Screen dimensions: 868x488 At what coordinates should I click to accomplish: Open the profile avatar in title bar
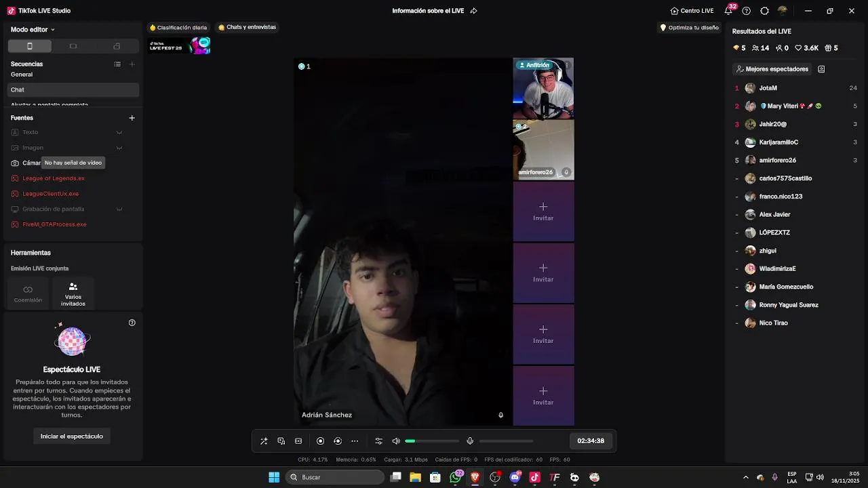pos(783,11)
